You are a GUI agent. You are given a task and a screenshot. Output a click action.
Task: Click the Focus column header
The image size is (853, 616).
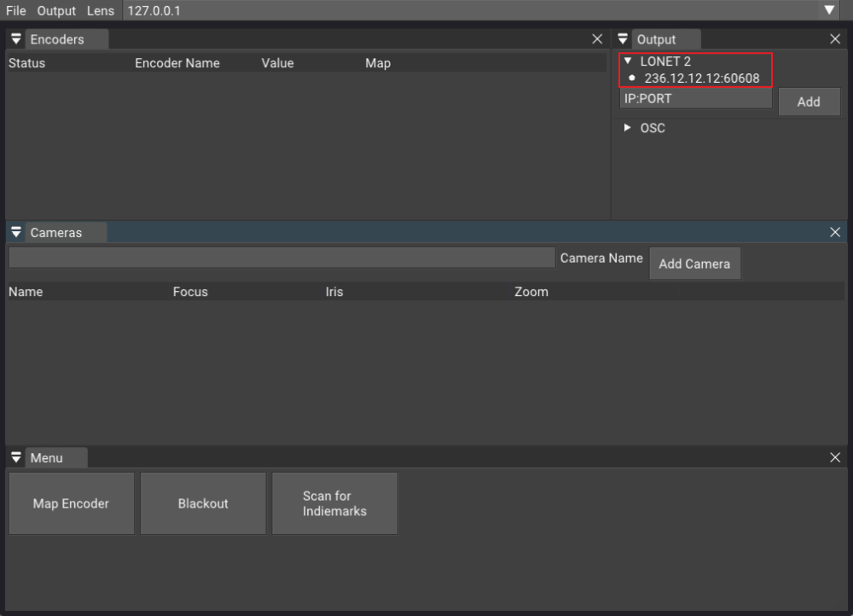pyautogui.click(x=190, y=292)
